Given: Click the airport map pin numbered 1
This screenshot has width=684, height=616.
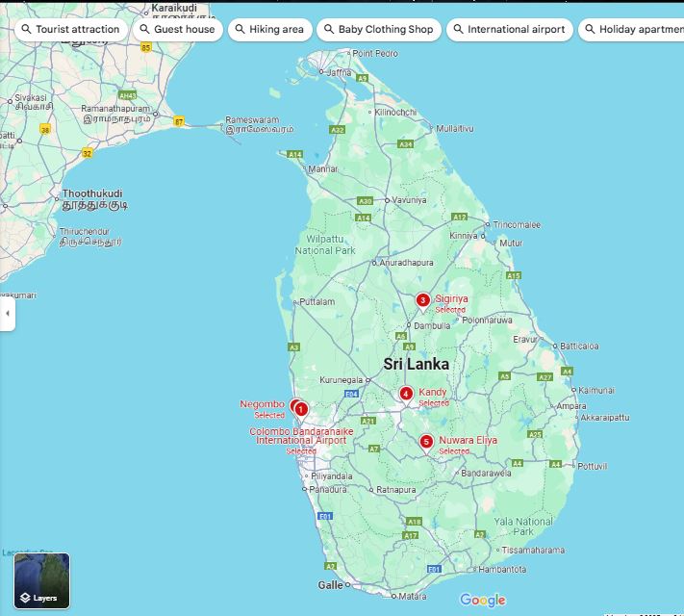Looking at the screenshot, I should pos(301,409).
